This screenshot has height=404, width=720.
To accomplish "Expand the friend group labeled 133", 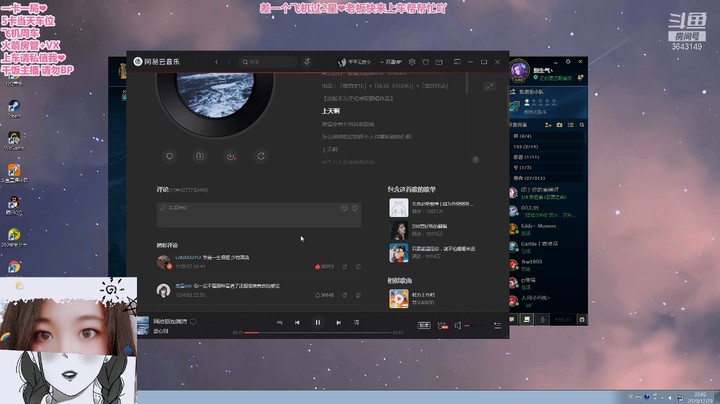I will tap(547, 146).
